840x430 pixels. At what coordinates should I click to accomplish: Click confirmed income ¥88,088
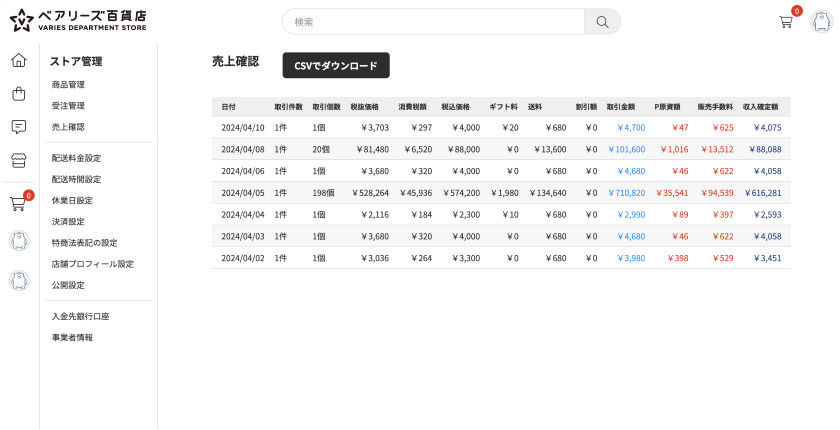pos(765,149)
